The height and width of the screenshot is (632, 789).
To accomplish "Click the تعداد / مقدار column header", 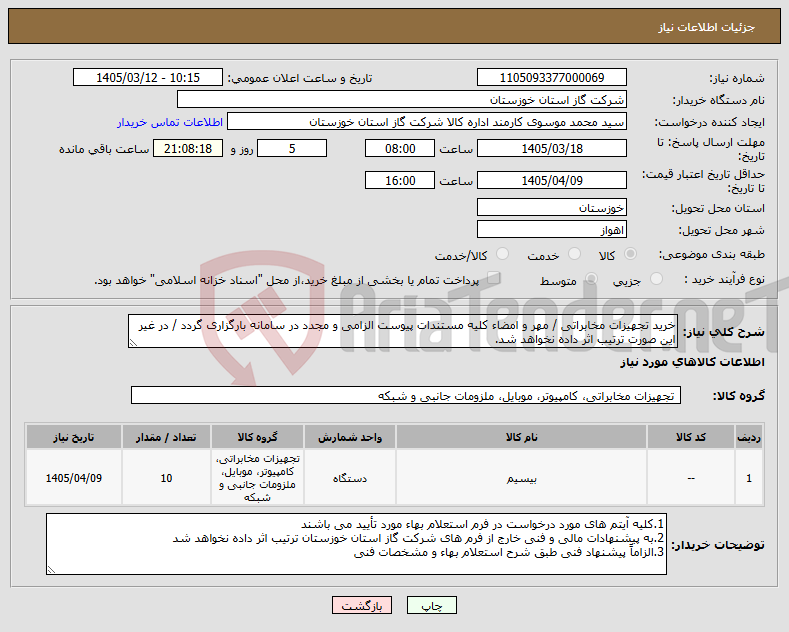I will click(x=166, y=437).
